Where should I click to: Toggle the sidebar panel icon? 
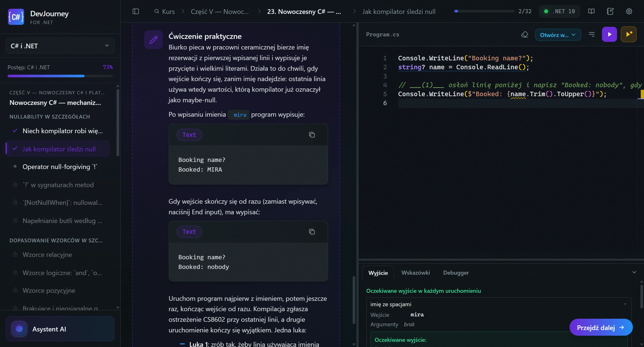pos(136,12)
